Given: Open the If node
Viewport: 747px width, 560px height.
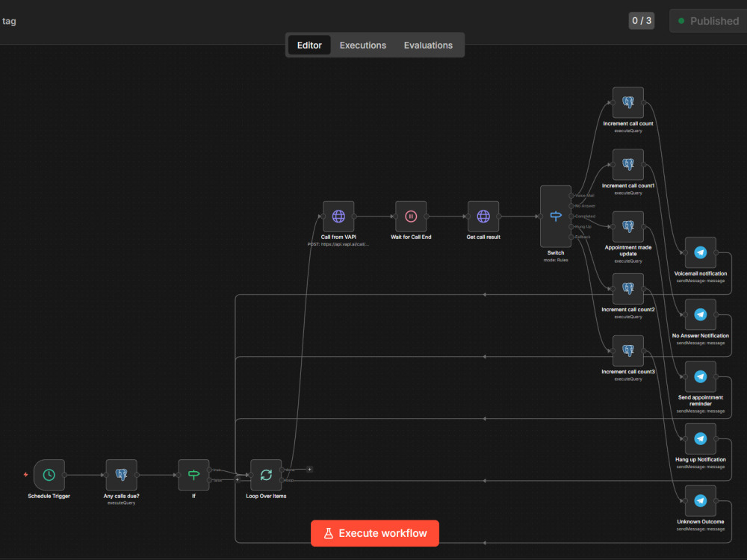Looking at the screenshot, I should (193, 475).
